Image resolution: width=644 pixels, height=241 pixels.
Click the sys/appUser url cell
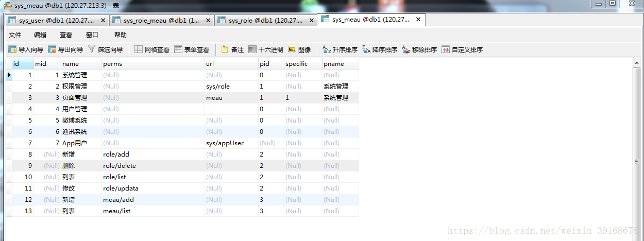pyautogui.click(x=231, y=143)
